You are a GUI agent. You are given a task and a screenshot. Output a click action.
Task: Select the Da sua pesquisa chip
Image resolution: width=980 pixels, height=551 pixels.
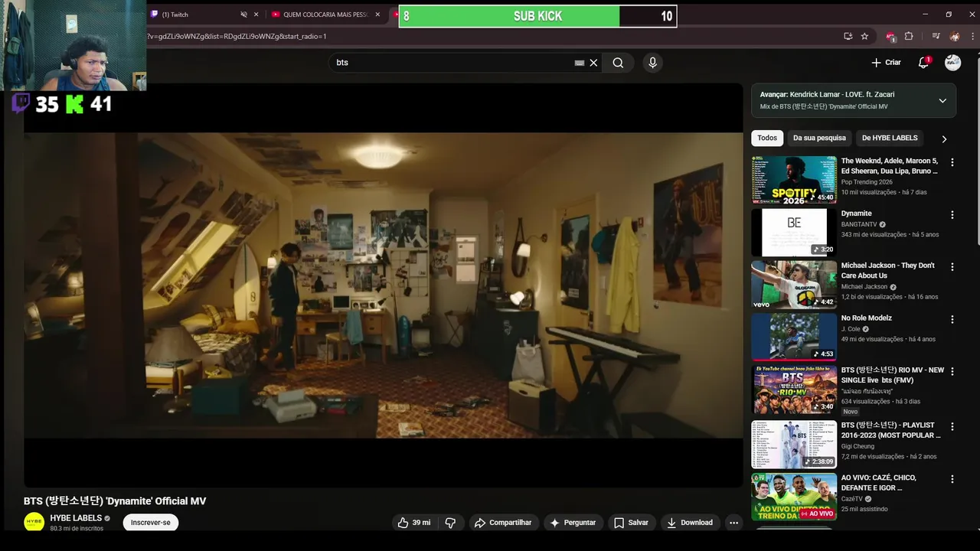[819, 138]
